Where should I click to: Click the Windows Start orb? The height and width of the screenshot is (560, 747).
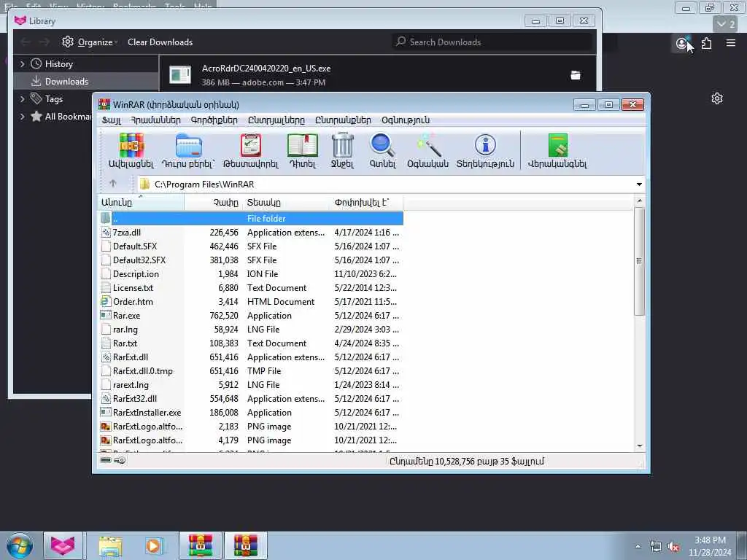click(x=20, y=545)
